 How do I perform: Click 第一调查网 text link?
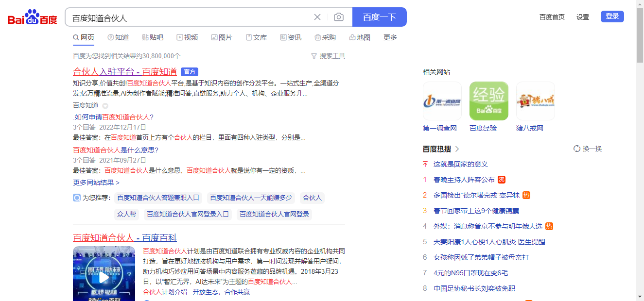tap(440, 128)
